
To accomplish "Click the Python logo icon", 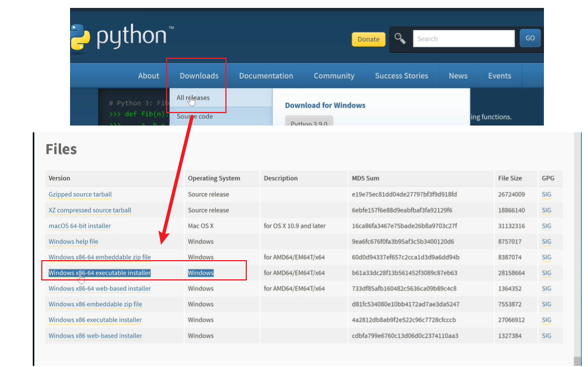I will [x=80, y=37].
